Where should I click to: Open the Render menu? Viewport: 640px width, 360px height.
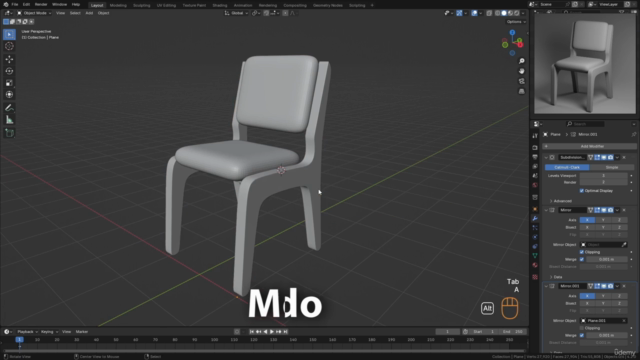click(x=41, y=4)
